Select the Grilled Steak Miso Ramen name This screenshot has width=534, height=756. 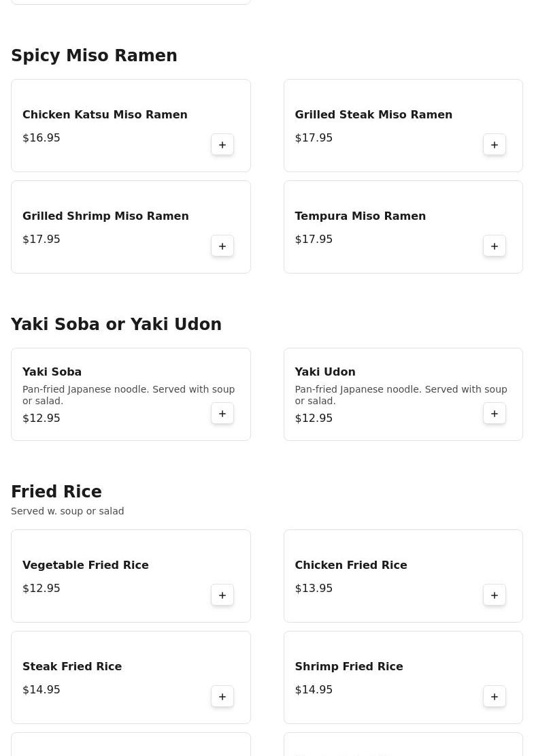click(x=373, y=115)
